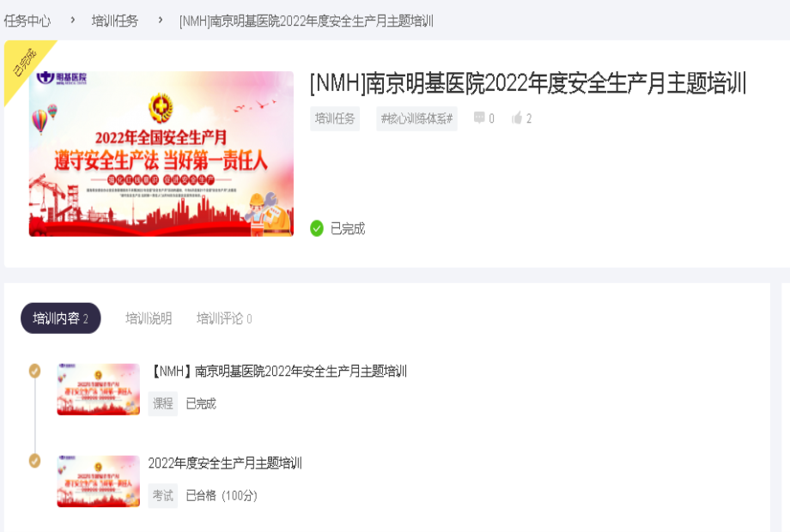Viewport: 790px width, 532px height.
Task: Click the green completed checkmark icon
Action: click(x=316, y=228)
